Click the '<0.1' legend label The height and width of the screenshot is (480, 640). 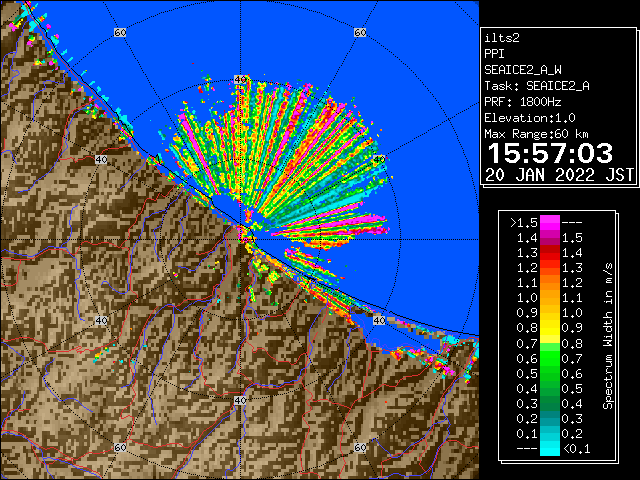tap(576, 449)
